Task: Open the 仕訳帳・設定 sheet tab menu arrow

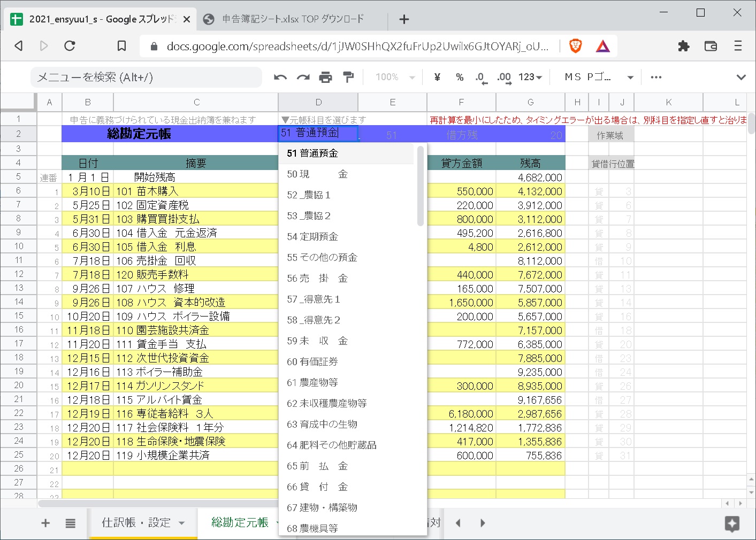Action: click(182, 523)
